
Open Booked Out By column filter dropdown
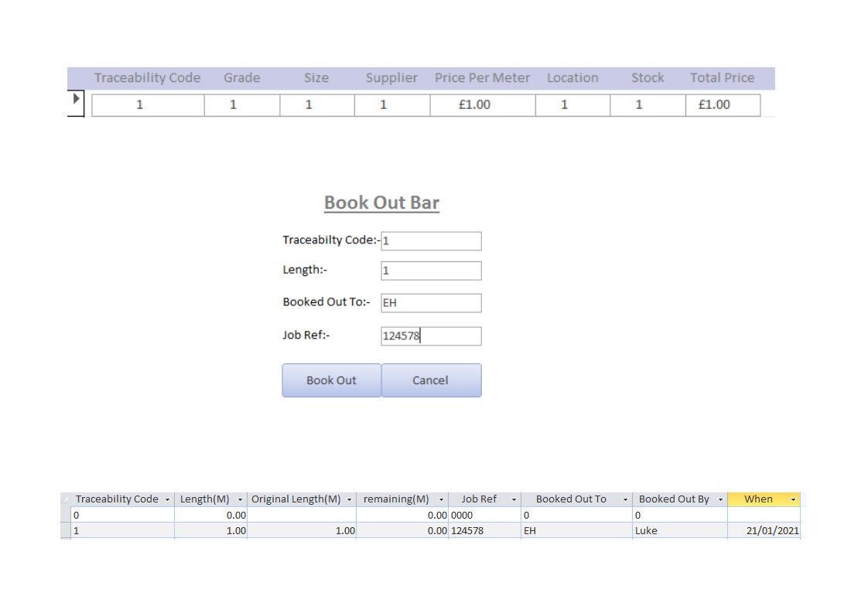720,499
